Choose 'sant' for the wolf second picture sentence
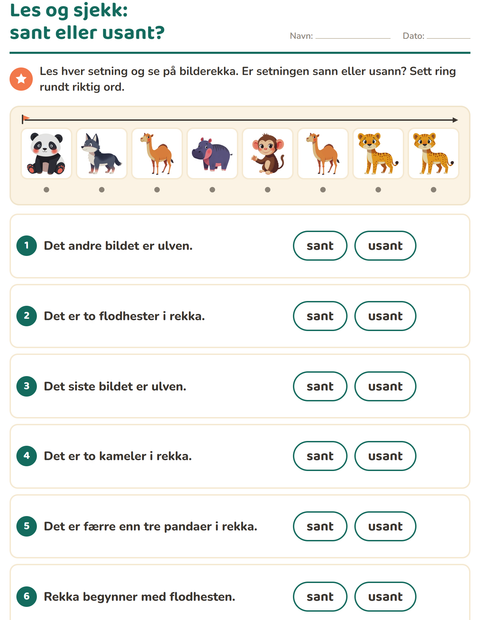 (320, 246)
